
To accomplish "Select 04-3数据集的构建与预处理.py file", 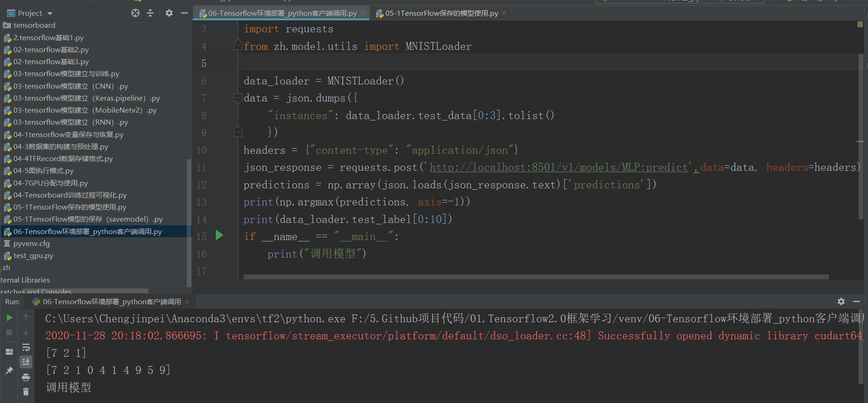I will pyautogui.click(x=61, y=147).
